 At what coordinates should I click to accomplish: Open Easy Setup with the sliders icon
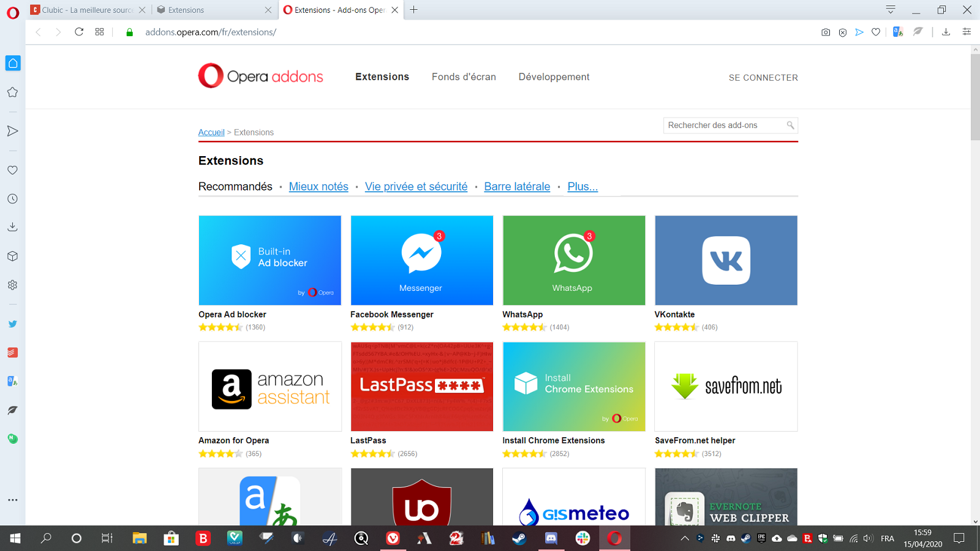click(967, 32)
